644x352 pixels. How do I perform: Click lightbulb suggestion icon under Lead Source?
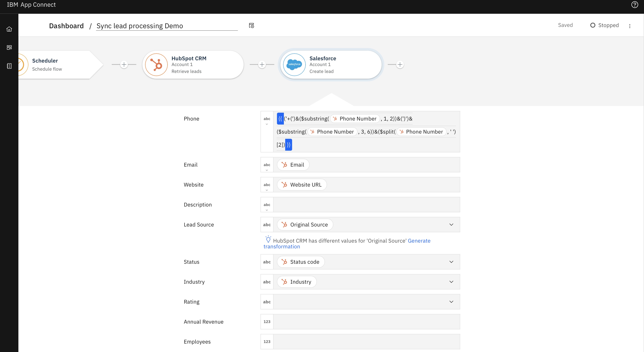click(268, 239)
